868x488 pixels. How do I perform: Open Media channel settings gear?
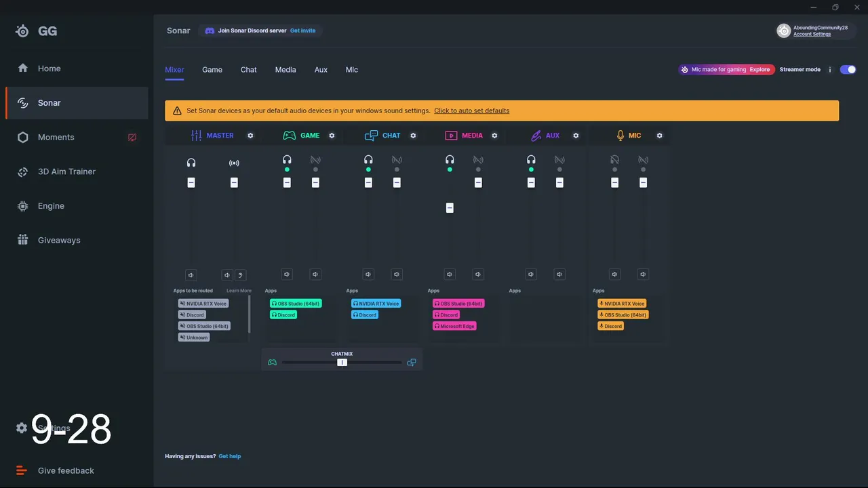coord(494,136)
